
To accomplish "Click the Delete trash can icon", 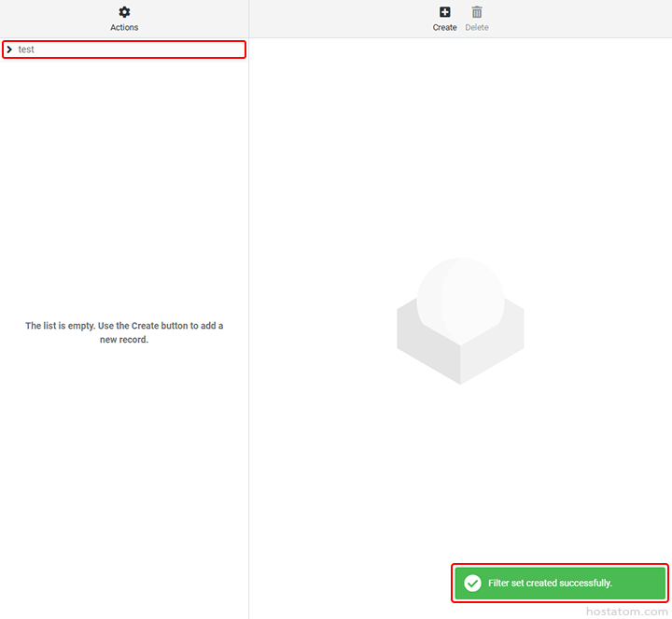I will click(x=477, y=12).
